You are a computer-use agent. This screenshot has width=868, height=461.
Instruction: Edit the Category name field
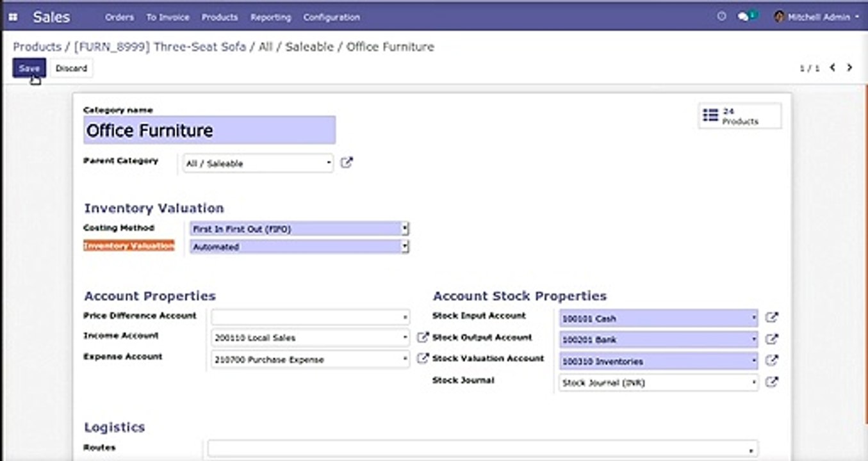tap(209, 130)
